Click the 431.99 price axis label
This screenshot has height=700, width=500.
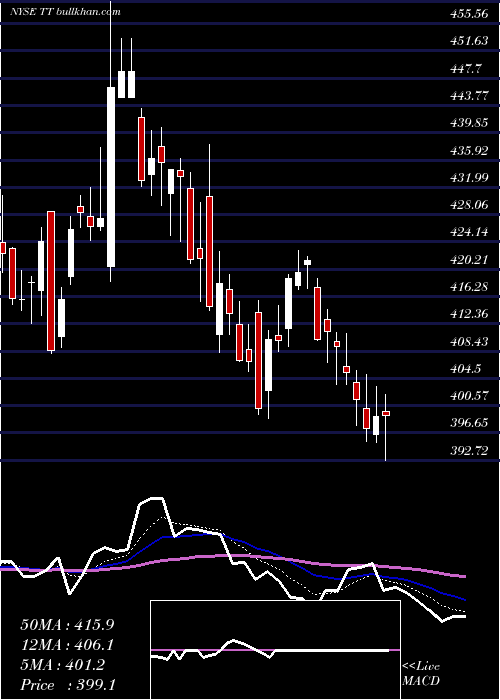click(469, 178)
